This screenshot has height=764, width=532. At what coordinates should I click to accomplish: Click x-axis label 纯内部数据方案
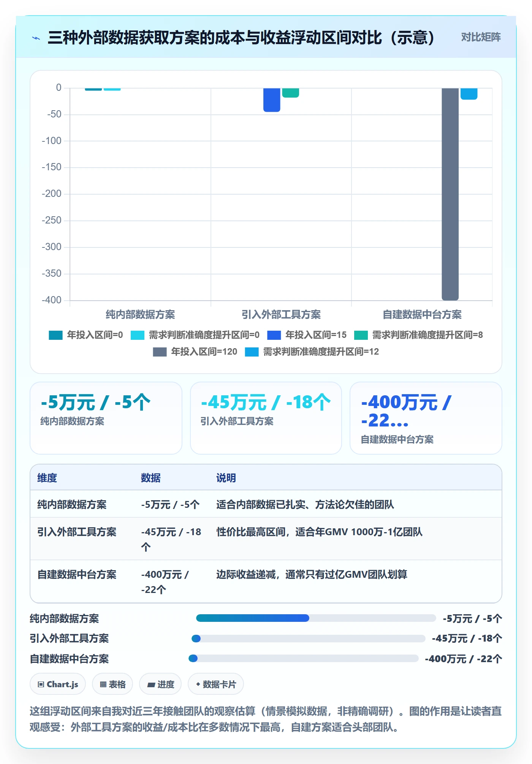click(x=140, y=314)
